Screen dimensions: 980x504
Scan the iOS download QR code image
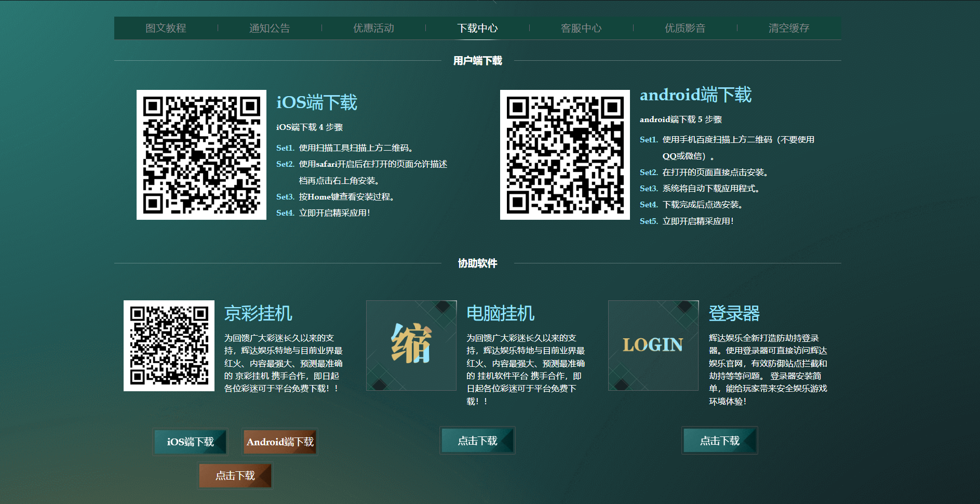pos(202,154)
